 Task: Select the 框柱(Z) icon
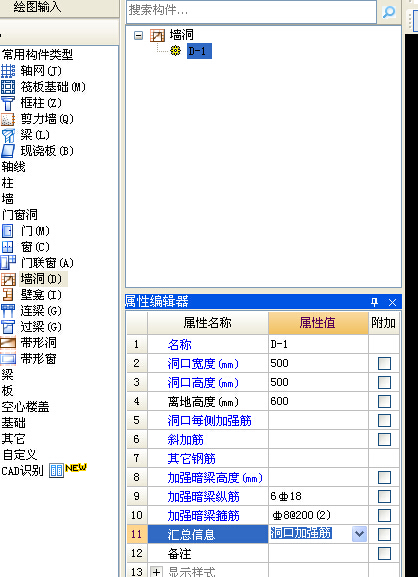[8, 103]
